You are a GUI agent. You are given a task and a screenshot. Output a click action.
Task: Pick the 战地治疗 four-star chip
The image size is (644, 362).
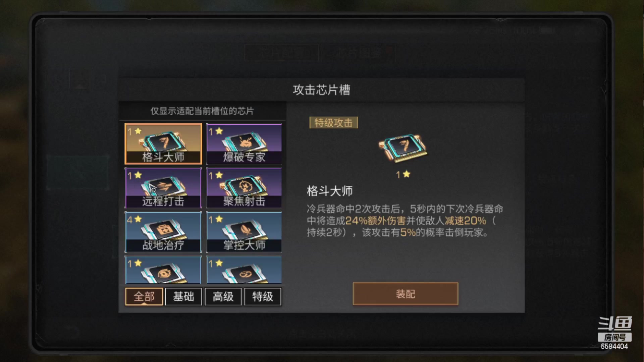pos(163,232)
